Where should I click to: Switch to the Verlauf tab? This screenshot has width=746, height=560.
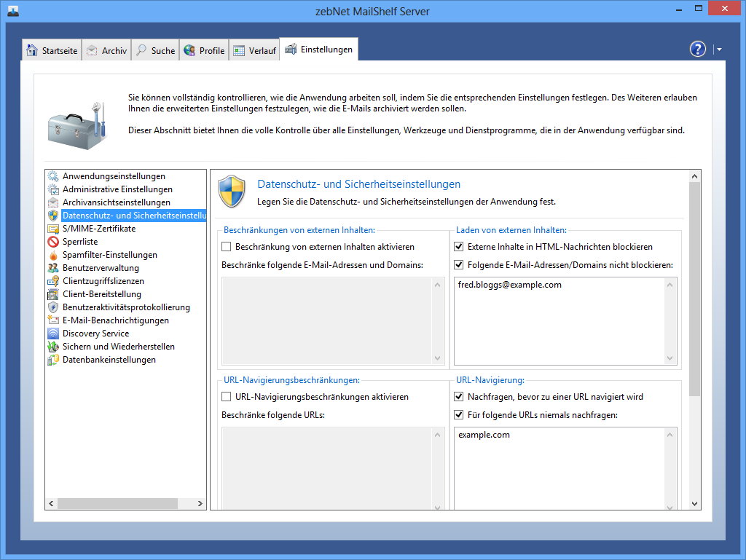coord(254,50)
